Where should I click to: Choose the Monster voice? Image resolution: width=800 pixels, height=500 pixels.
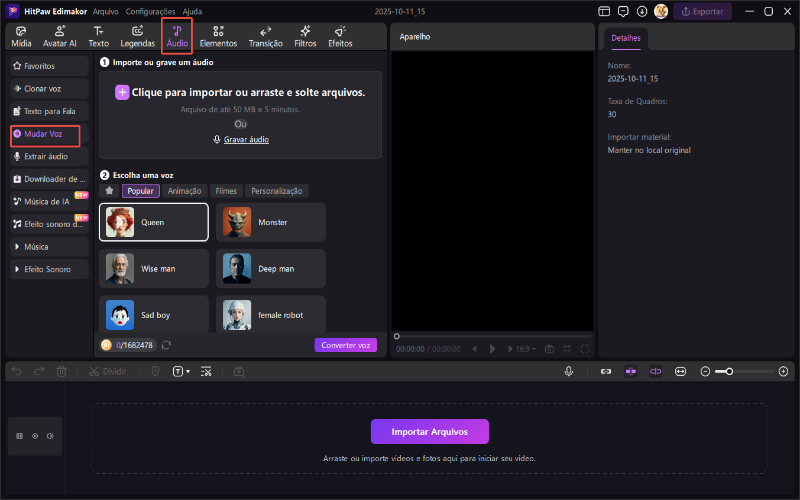(x=270, y=222)
